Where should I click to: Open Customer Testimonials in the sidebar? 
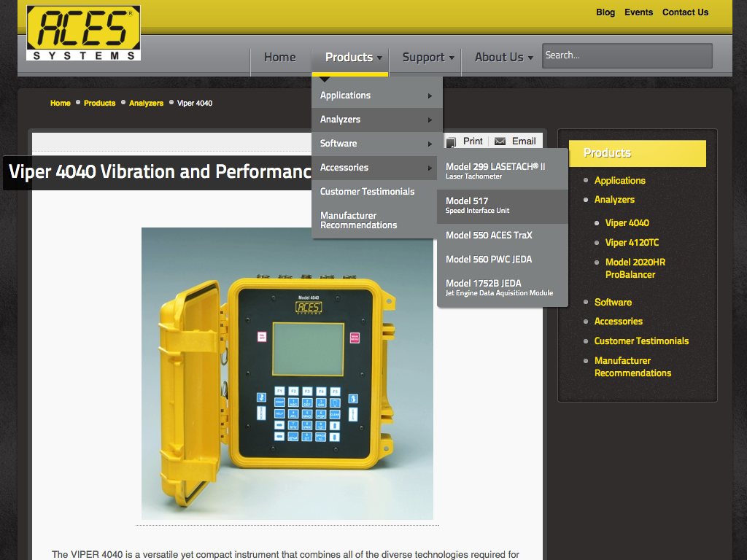[642, 341]
